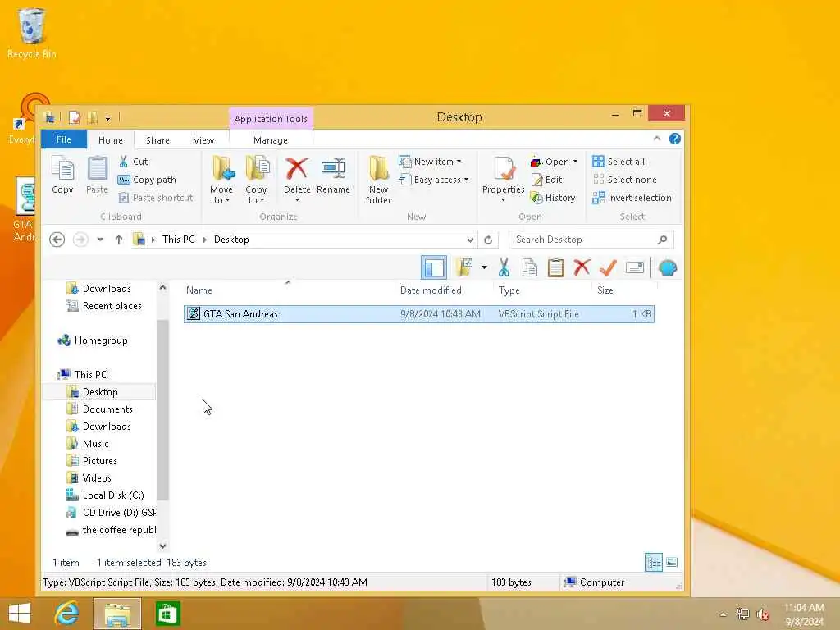Switch to the Manage ribbon tab
This screenshot has height=630, width=840.
tap(271, 139)
